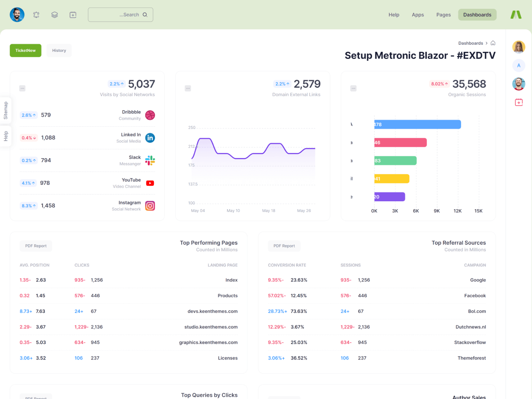The height and width of the screenshot is (399, 532).
Task: Click the Instagram network icon
Action: [x=150, y=206]
